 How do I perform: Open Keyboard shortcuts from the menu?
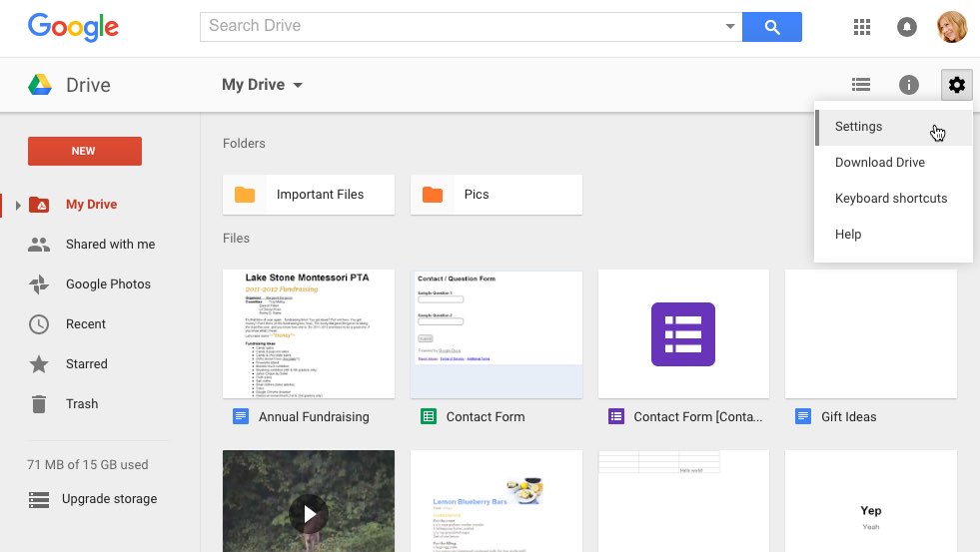point(894,199)
